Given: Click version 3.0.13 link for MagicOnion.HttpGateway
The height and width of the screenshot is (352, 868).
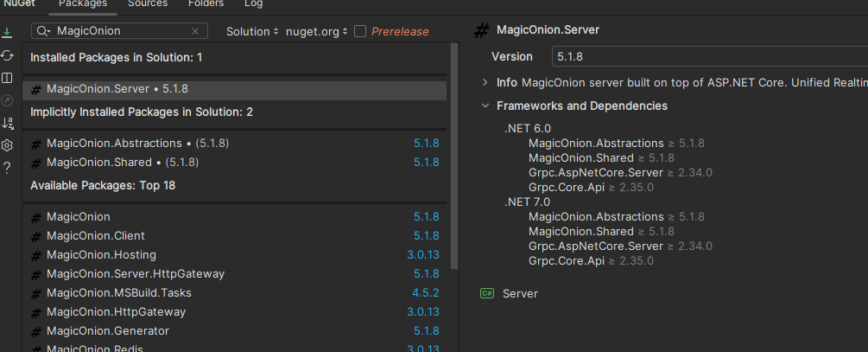Looking at the screenshot, I should click(x=423, y=312).
